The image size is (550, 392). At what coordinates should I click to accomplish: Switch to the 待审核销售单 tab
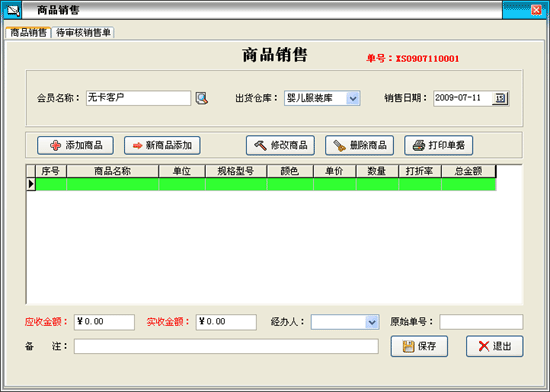[83, 33]
